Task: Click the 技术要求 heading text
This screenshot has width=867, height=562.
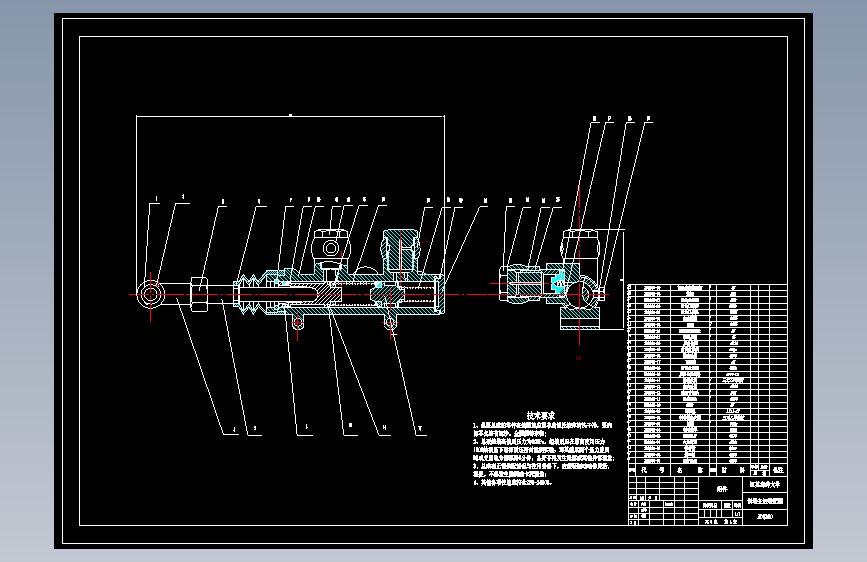Action: [x=541, y=415]
